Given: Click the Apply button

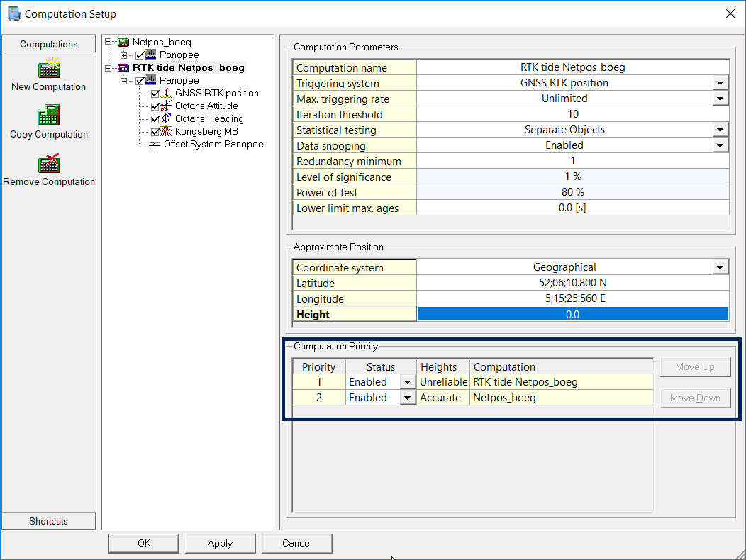Looking at the screenshot, I should pyautogui.click(x=220, y=543).
